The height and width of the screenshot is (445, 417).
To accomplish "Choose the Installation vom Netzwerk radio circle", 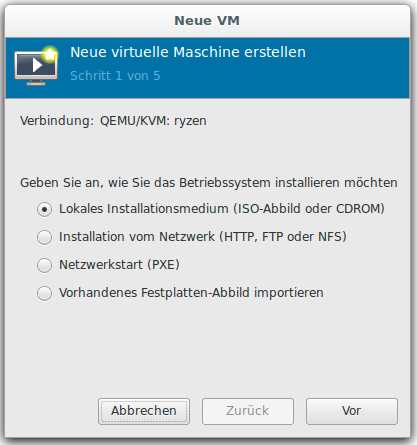I will point(44,237).
